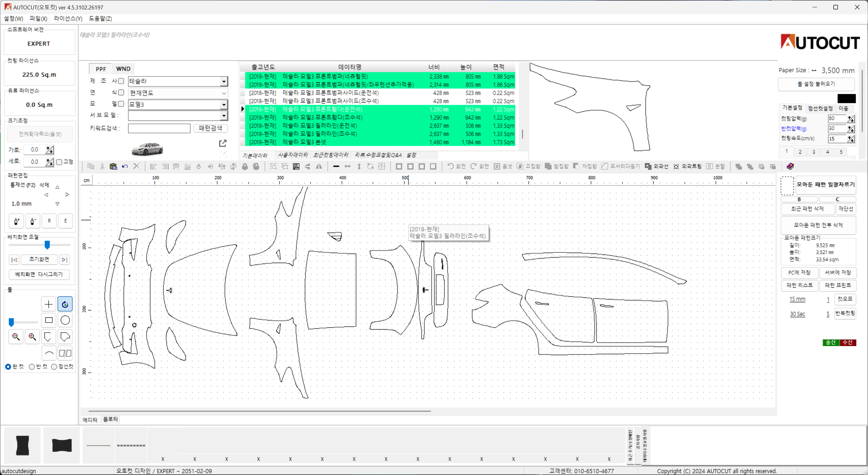The image size is (868, 475).
Task: Click the align top edges icon
Action: [176, 166]
